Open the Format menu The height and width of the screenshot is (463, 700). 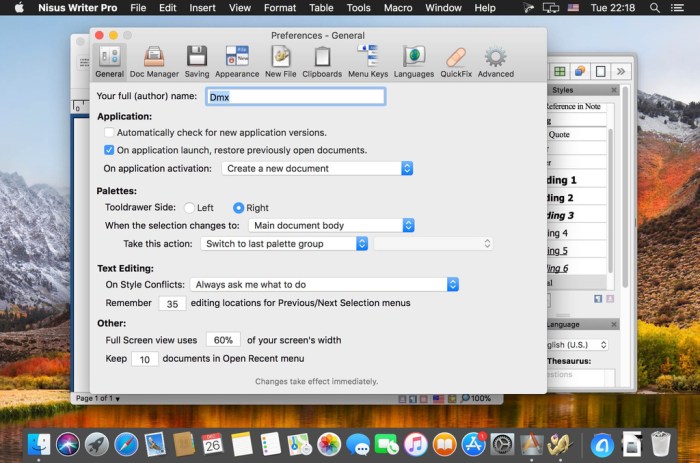280,8
